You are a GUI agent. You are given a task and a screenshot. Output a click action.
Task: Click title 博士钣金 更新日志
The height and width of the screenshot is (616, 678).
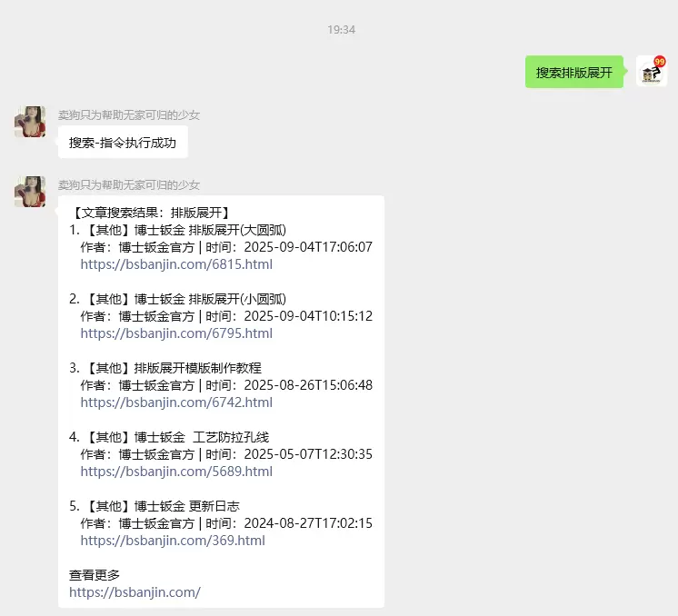(187, 506)
